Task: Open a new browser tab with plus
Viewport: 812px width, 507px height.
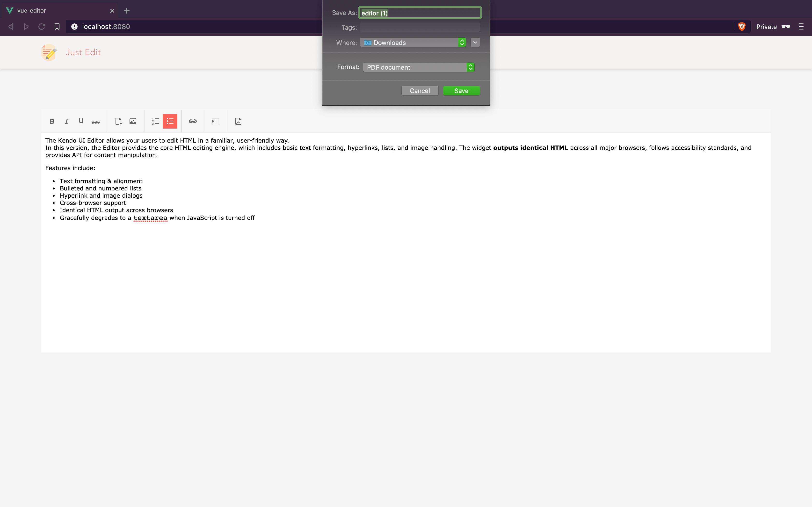Action: (x=126, y=10)
